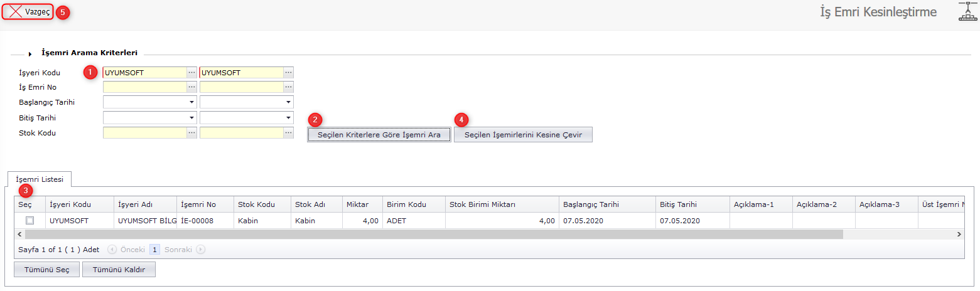The height and width of the screenshot is (291, 980).
Task: Check the Seç box for İE-00008 row
Action: [30, 221]
